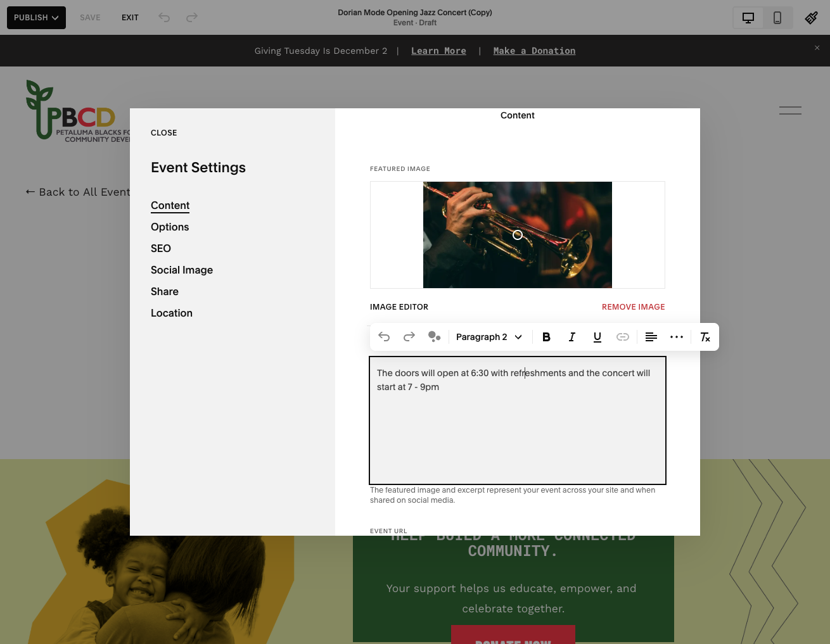The width and height of the screenshot is (830, 644).
Task: Expand the Paragraph 2 text style dropdown
Action: tap(488, 337)
